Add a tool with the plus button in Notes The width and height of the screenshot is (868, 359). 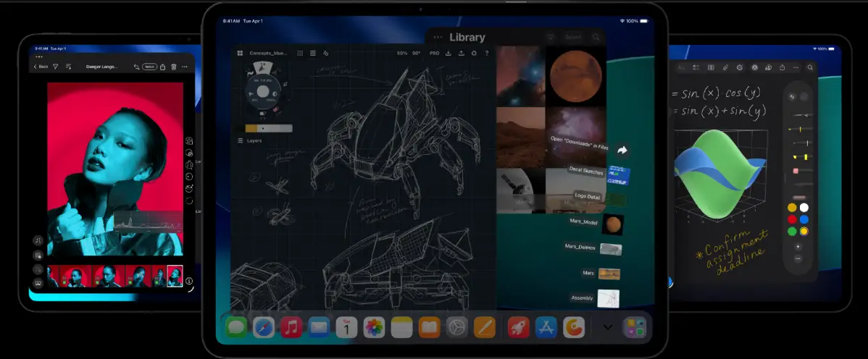(798, 247)
